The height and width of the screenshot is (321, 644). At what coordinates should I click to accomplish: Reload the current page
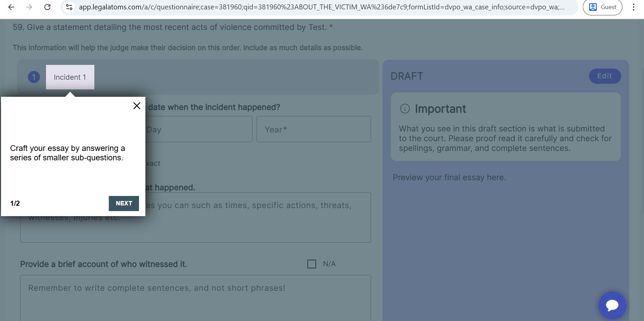click(x=47, y=7)
